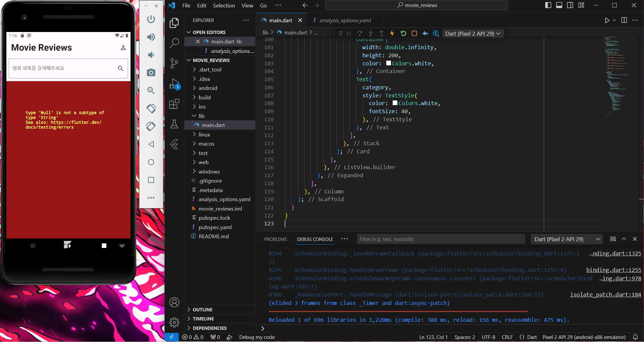Click the emulator Overview square button
644x342 pixels.
151,180
